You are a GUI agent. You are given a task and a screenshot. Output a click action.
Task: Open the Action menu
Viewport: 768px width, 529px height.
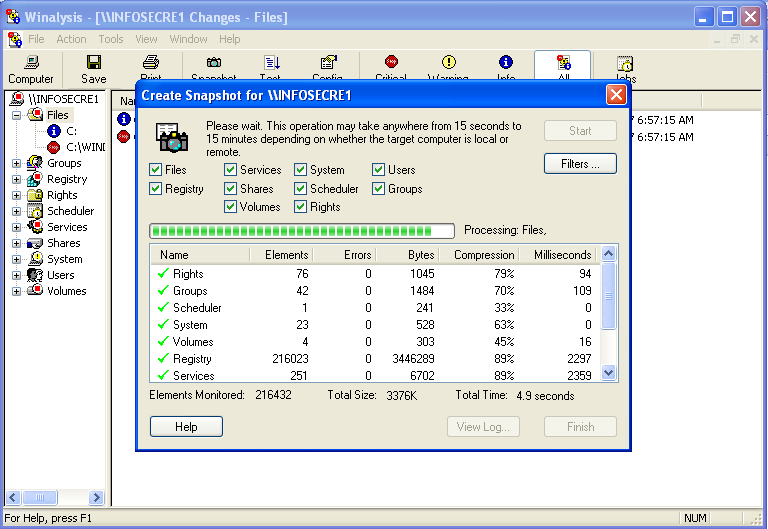point(72,39)
